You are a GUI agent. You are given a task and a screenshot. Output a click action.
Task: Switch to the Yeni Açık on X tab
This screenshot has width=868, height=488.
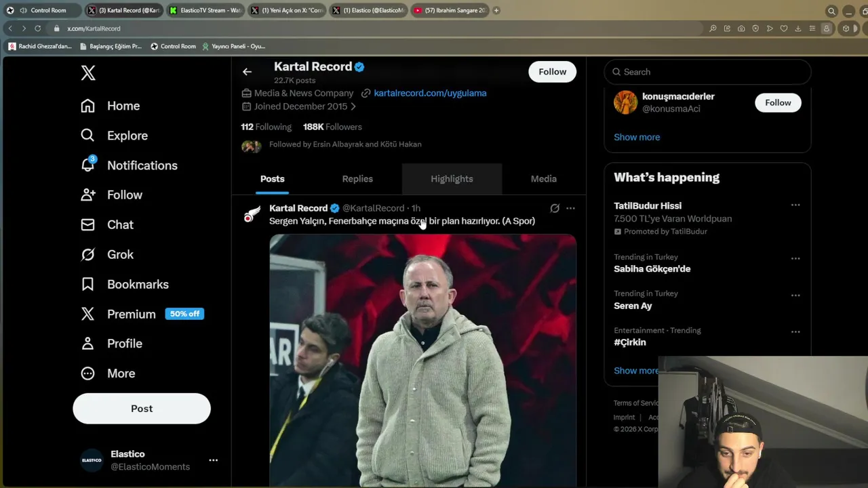tap(288, 10)
